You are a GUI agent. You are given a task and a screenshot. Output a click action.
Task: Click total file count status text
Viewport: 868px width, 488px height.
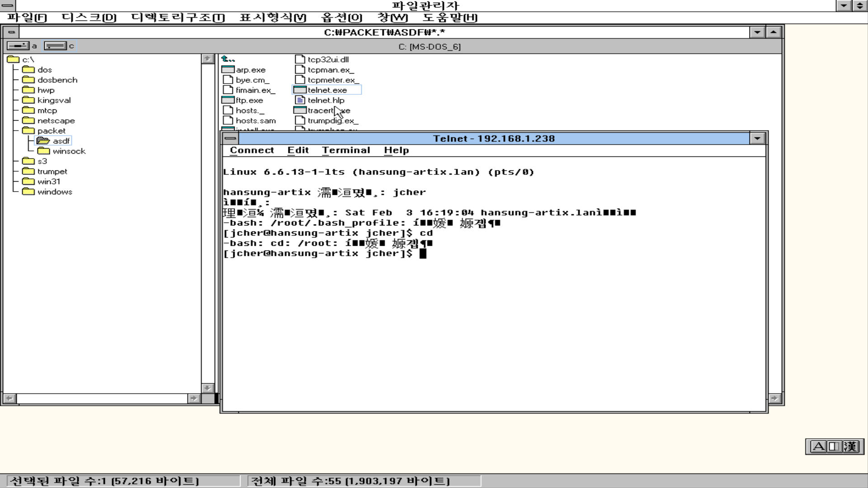click(350, 481)
